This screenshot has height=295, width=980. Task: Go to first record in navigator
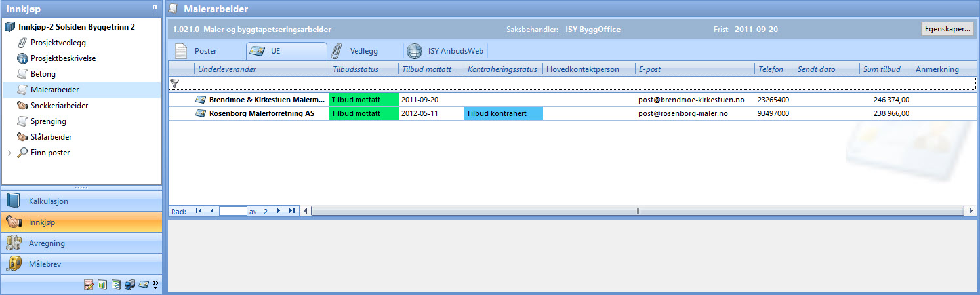tap(199, 211)
